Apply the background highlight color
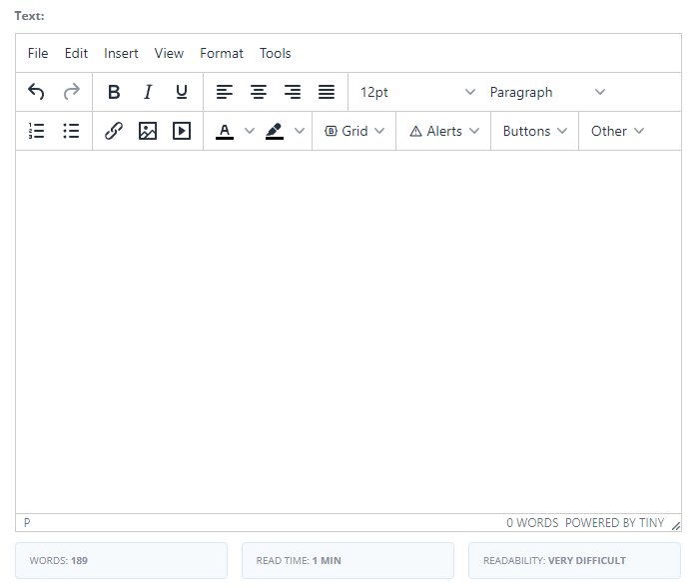 pos(275,131)
